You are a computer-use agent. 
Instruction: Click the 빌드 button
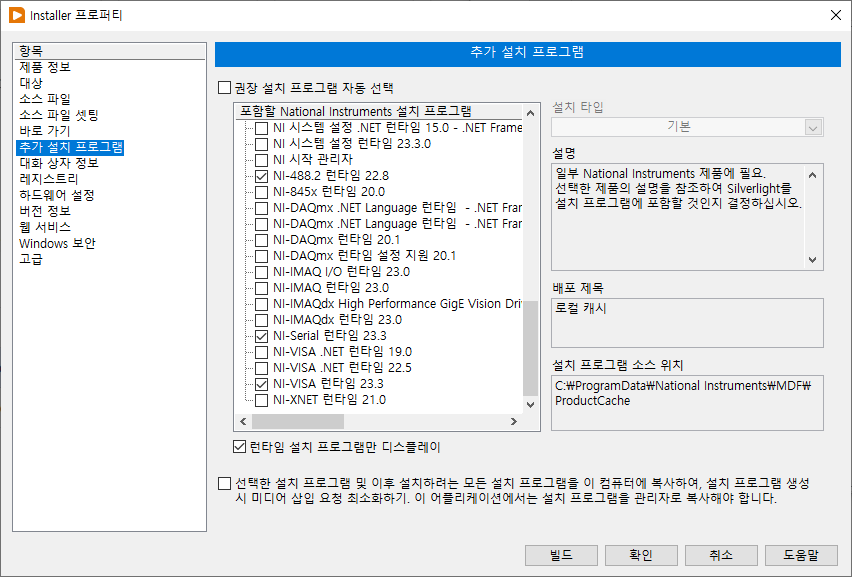coord(561,555)
